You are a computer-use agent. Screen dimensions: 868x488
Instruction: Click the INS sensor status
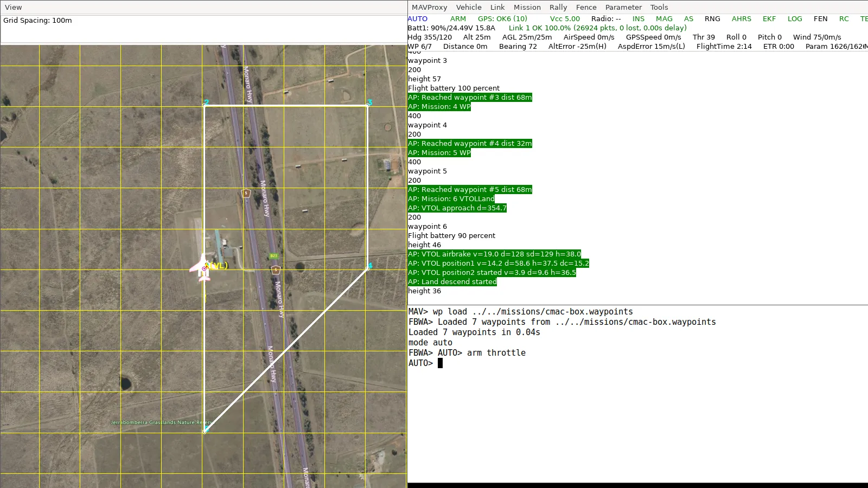(639, 18)
